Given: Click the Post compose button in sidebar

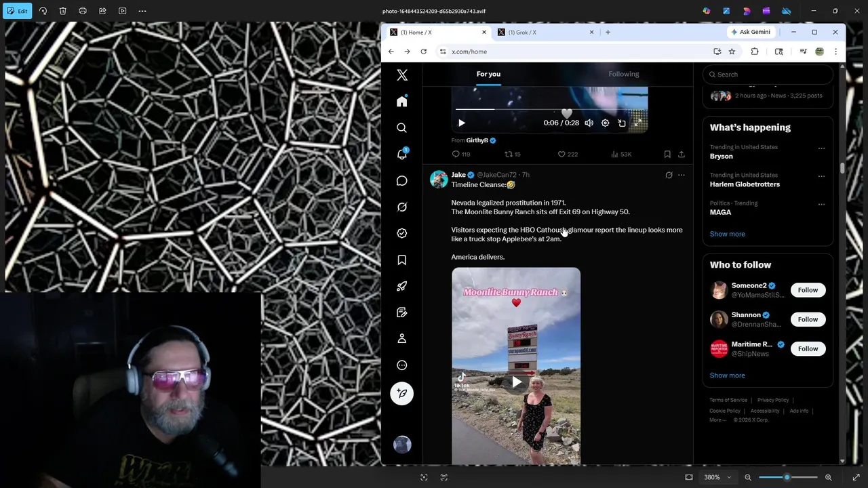Looking at the screenshot, I should tap(402, 393).
